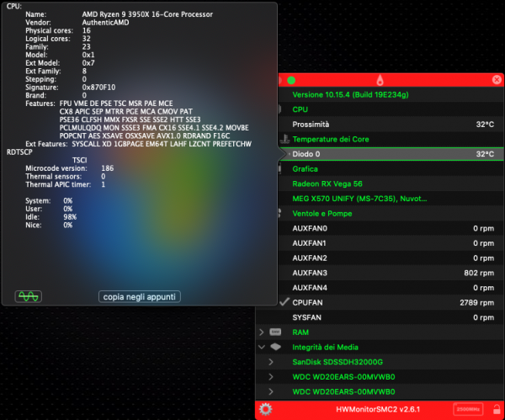Click the Ext Features label
This screenshot has width=505, height=420.
coord(46,144)
